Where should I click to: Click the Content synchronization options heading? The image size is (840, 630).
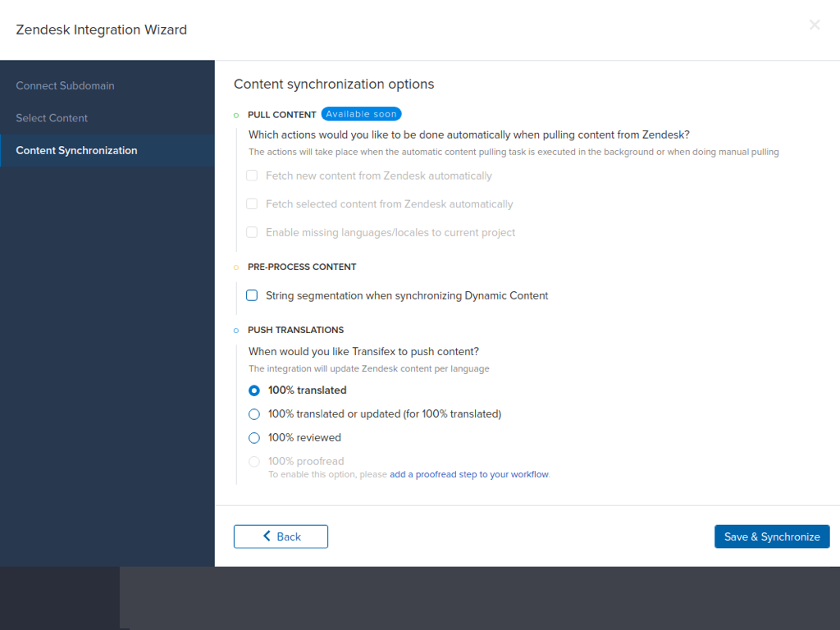(334, 84)
